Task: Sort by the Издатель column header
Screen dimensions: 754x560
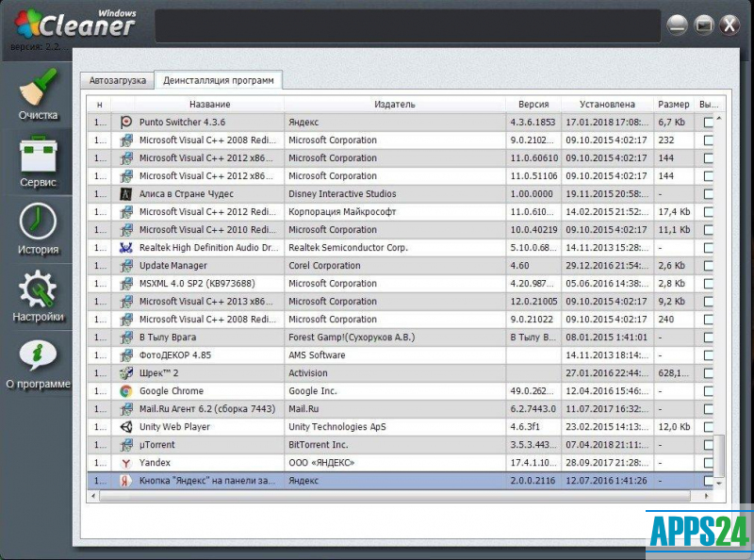Action: click(395, 104)
